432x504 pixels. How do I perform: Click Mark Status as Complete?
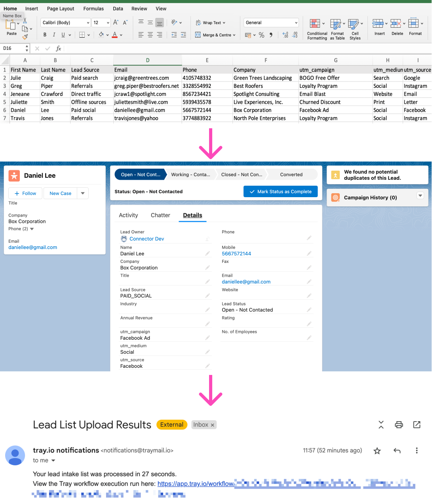[280, 191]
